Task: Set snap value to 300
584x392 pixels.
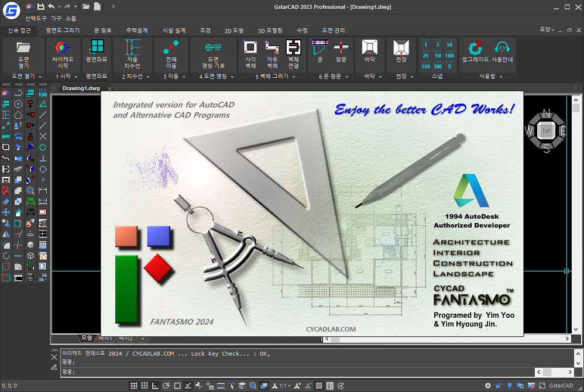Action: pos(438,66)
